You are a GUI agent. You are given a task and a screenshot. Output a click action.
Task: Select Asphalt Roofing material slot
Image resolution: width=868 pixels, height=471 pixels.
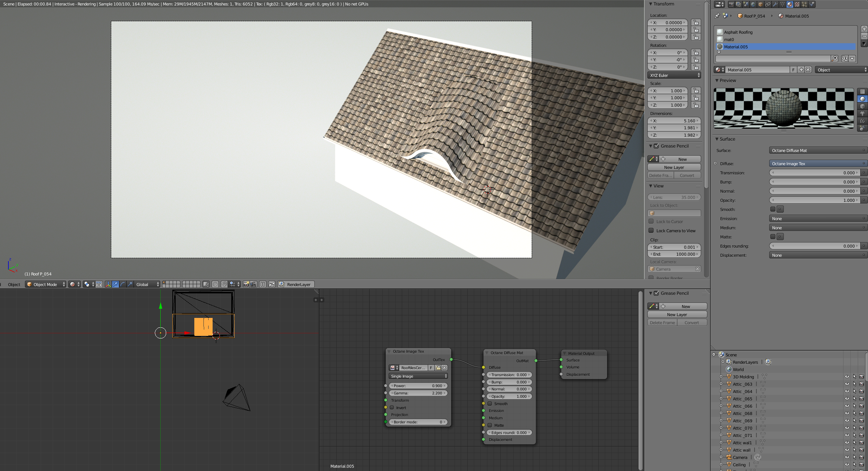738,32
